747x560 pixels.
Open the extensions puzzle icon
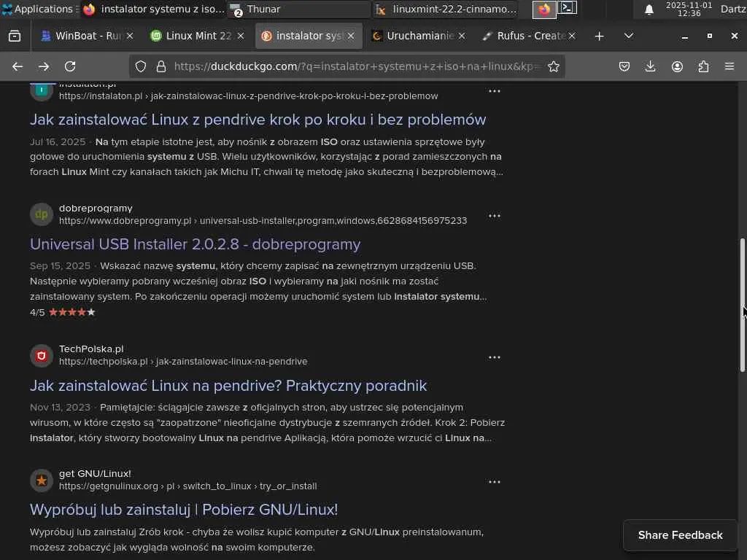[x=703, y=66]
